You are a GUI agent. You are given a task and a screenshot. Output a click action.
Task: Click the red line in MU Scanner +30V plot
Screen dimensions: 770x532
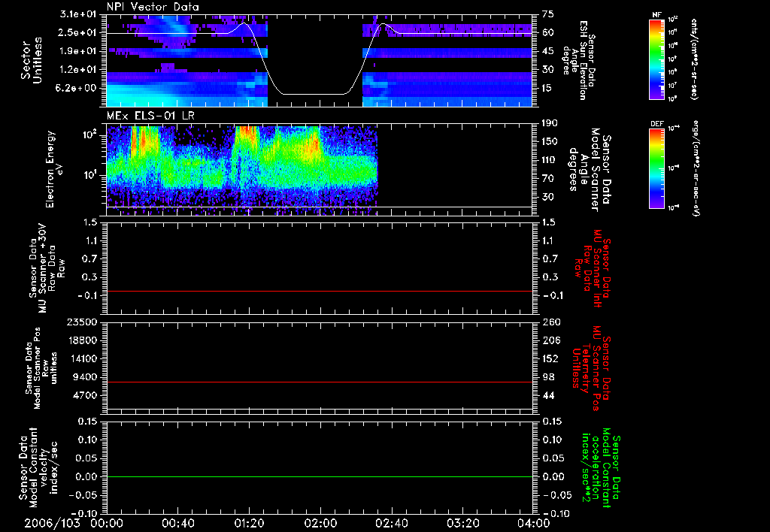(320, 291)
